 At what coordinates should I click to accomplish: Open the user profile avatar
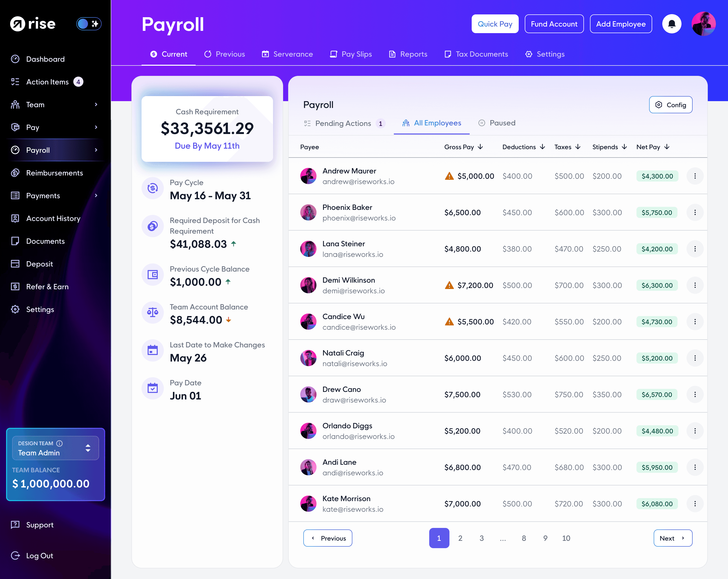[703, 24]
